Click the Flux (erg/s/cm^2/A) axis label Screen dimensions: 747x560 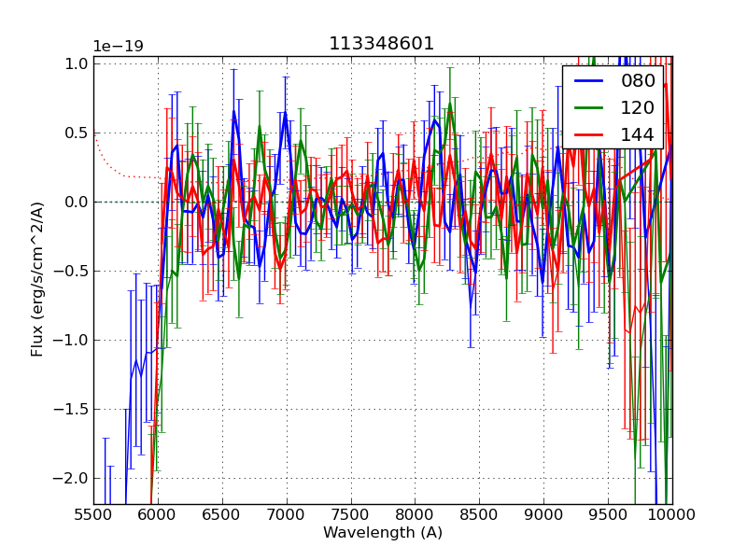click(x=37, y=279)
